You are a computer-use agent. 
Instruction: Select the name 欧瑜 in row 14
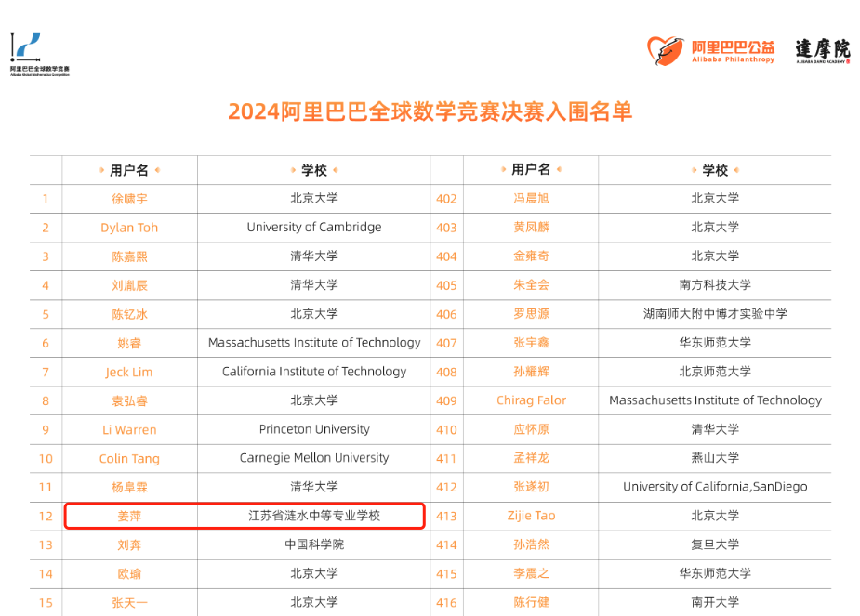(x=129, y=574)
